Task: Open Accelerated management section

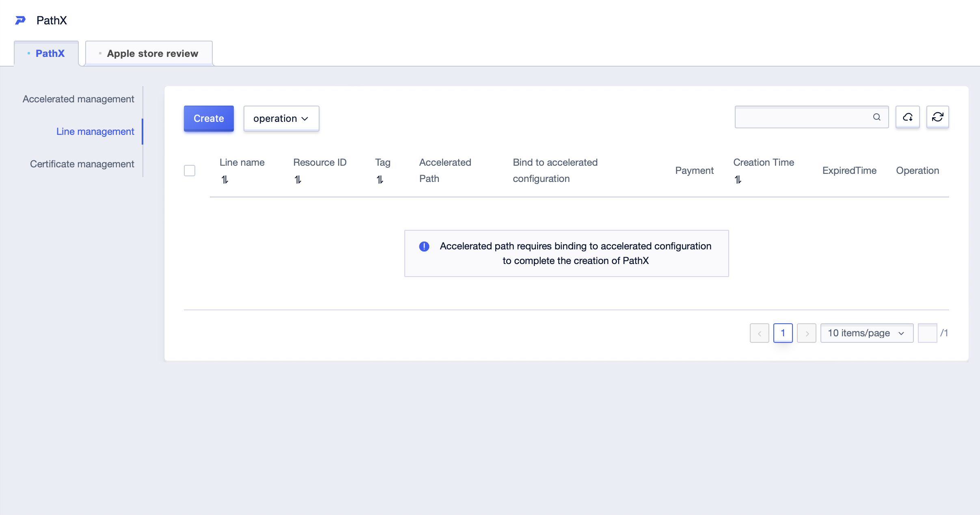Action: point(78,99)
